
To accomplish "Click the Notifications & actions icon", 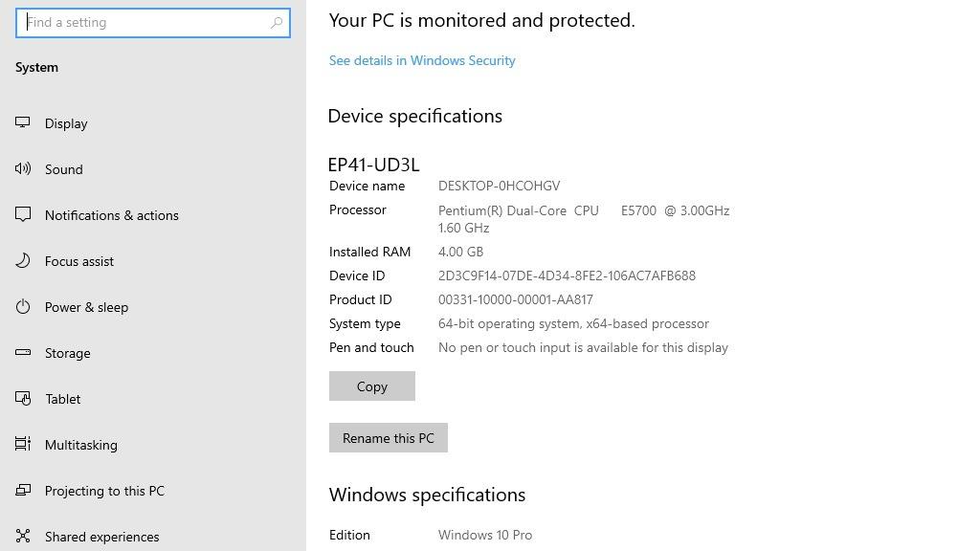I will (23, 214).
